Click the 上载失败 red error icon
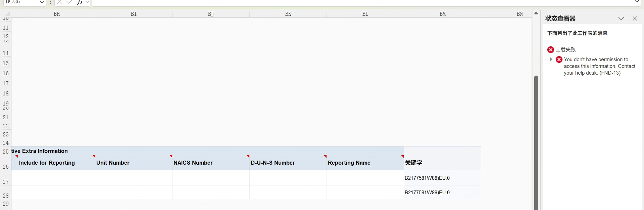The height and width of the screenshot is (210, 644). (551, 50)
